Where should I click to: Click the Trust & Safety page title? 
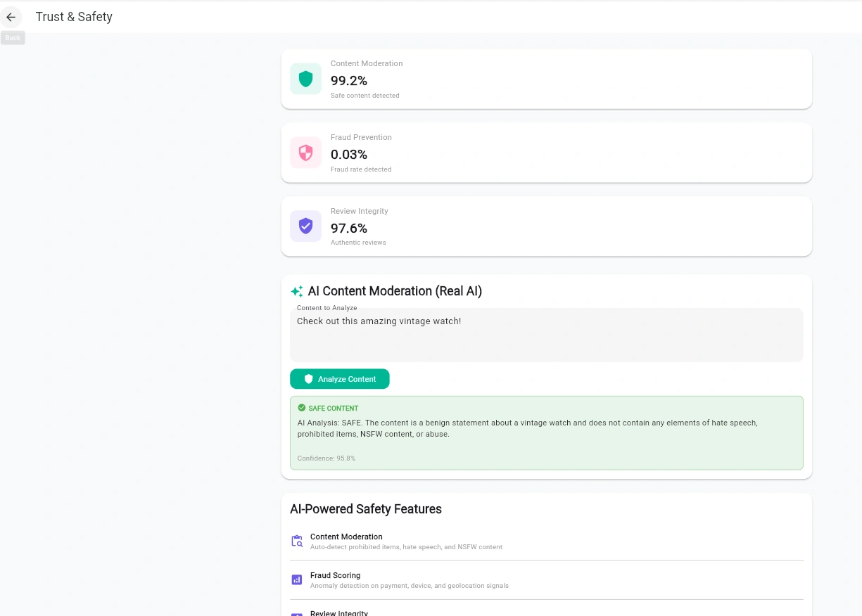point(74,17)
